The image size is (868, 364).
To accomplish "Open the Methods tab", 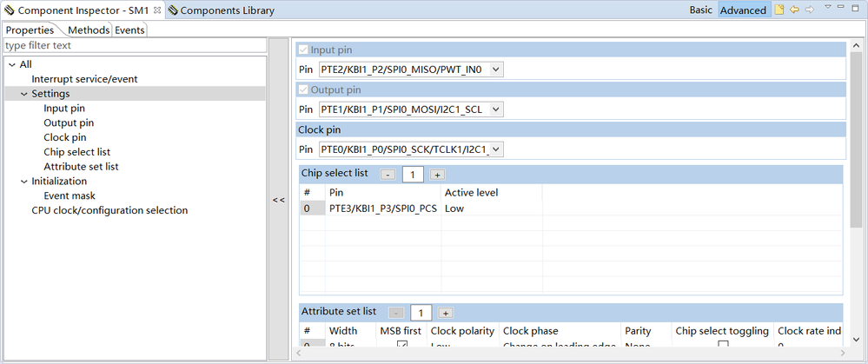I will pos(89,30).
